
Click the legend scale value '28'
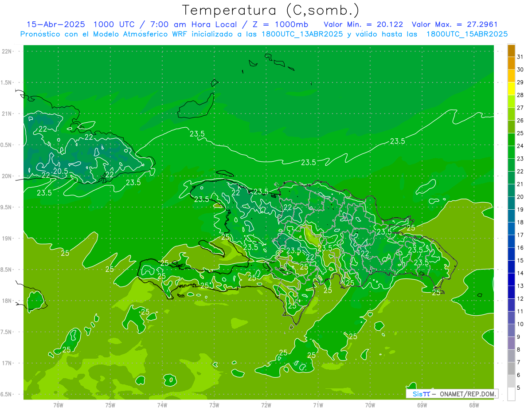[x=520, y=95]
